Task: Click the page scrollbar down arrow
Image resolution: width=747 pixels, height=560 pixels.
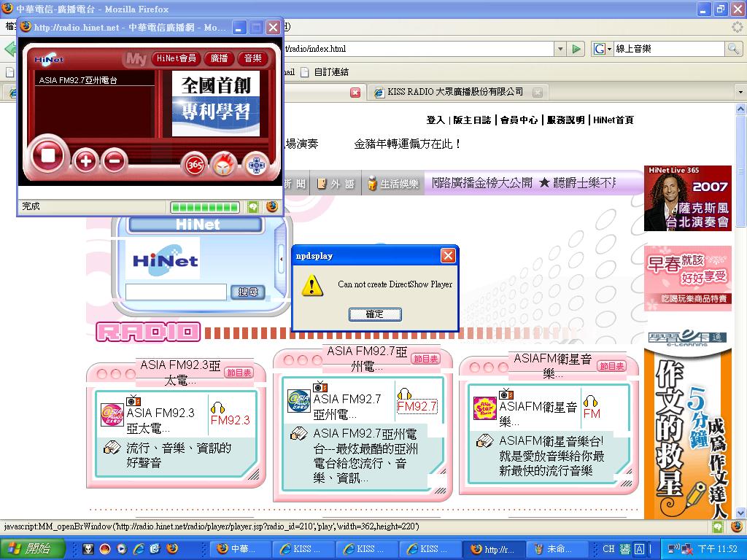Action: click(741, 513)
